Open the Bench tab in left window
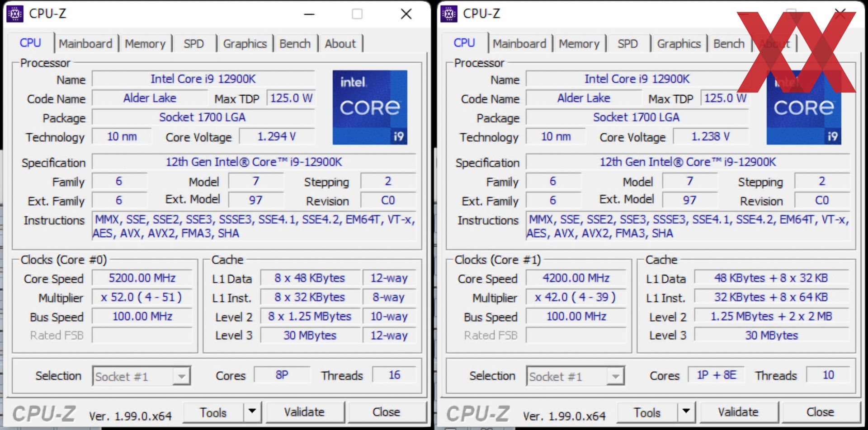 295,44
